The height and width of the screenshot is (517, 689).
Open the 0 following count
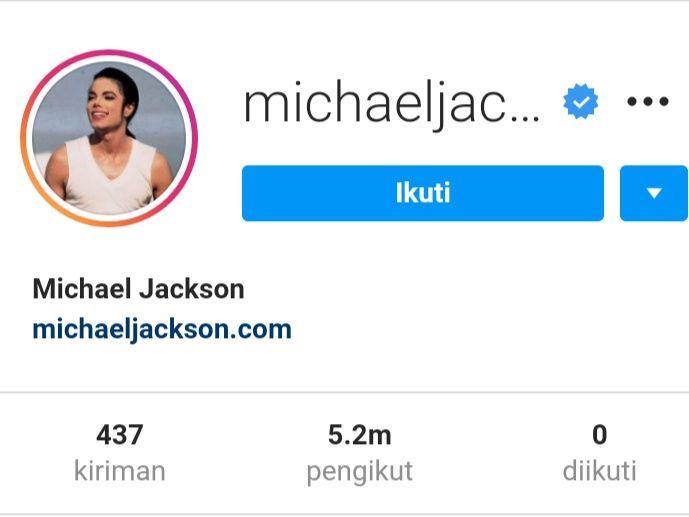click(599, 434)
